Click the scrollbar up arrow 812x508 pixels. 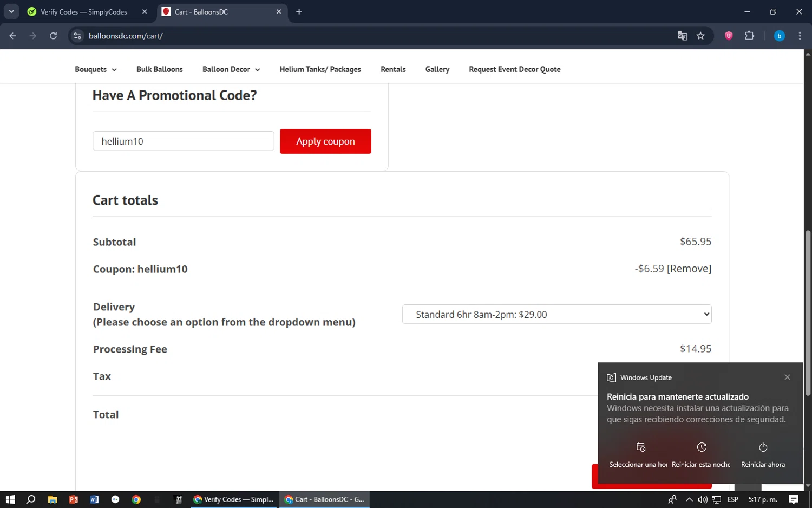pyautogui.click(x=808, y=54)
